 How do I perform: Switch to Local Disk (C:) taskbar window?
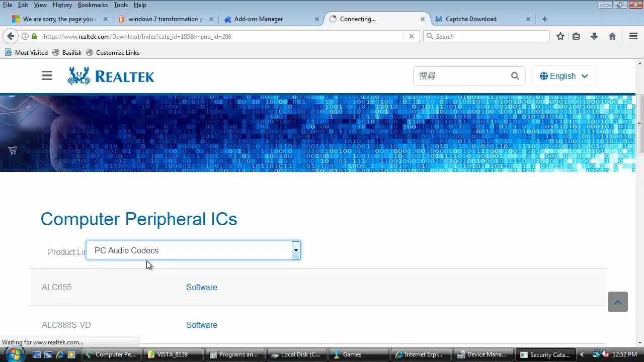(296, 354)
